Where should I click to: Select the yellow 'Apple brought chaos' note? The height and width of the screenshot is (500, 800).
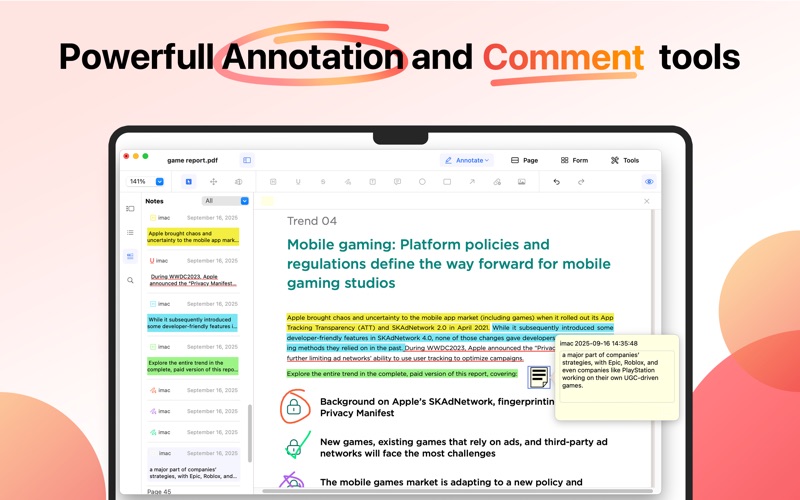tap(193, 237)
